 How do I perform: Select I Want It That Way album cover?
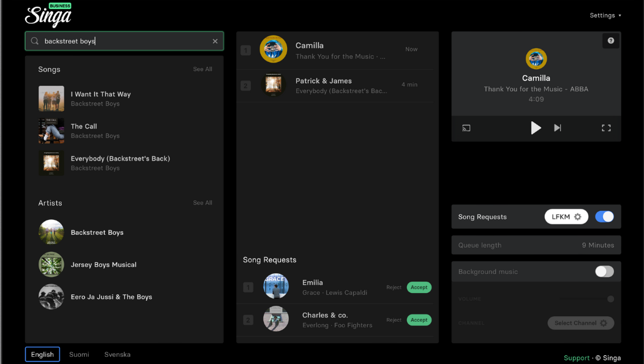51,99
